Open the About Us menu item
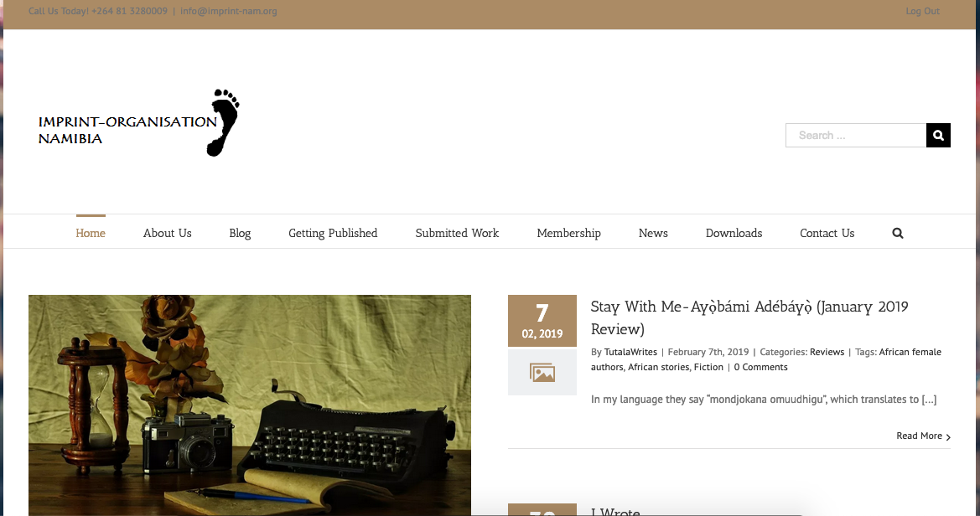 167,233
